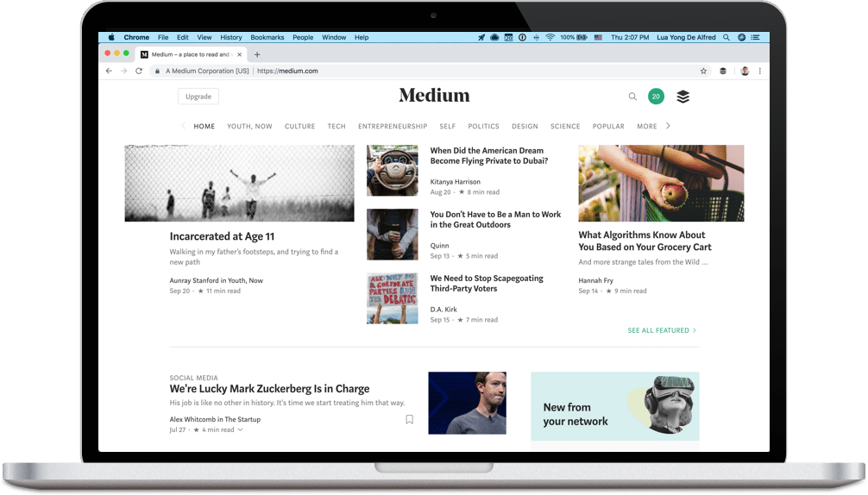Close the Medium browser tab

coord(239,54)
